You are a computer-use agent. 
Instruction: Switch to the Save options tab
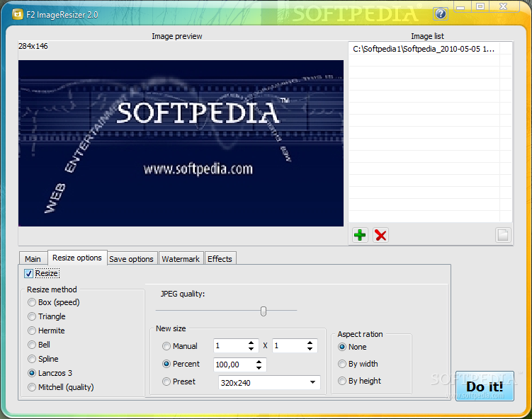pyautogui.click(x=132, y=258)
